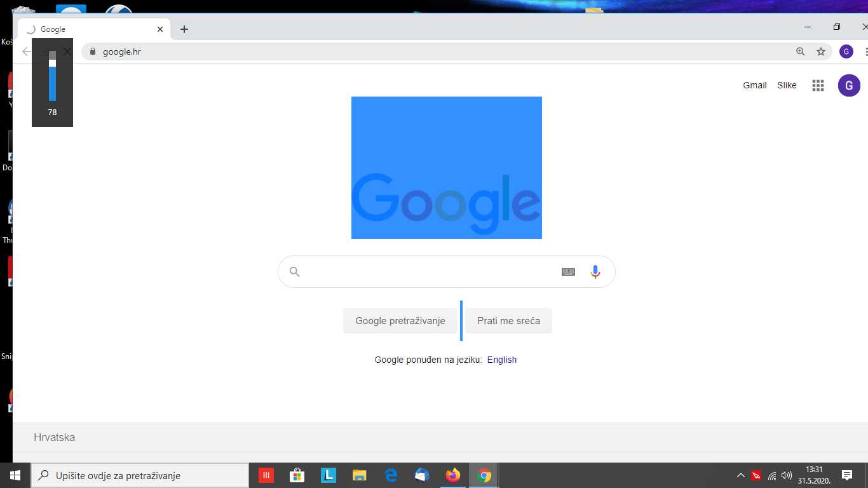Open File Explorer from taskbar
Screen dimensions: 868x488
tap(360, 475)
